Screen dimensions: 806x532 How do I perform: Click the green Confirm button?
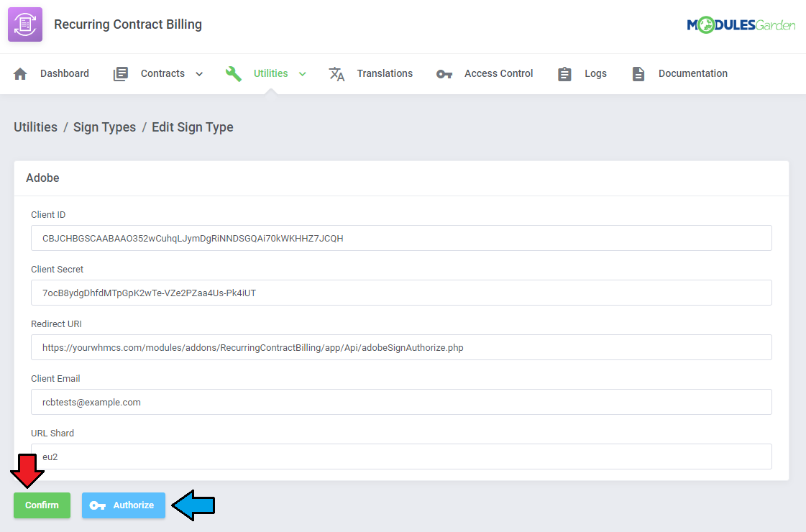tap(42, 505)
